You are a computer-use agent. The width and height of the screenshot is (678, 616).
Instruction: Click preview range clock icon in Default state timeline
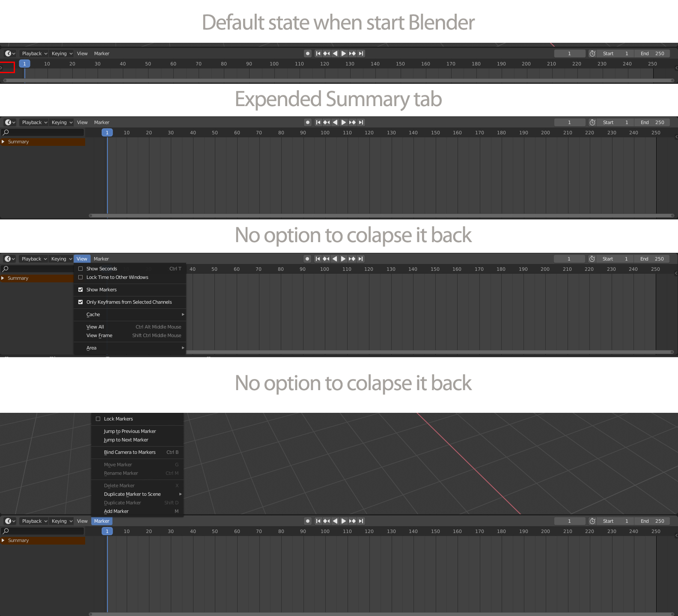click(x=592, y=53)
